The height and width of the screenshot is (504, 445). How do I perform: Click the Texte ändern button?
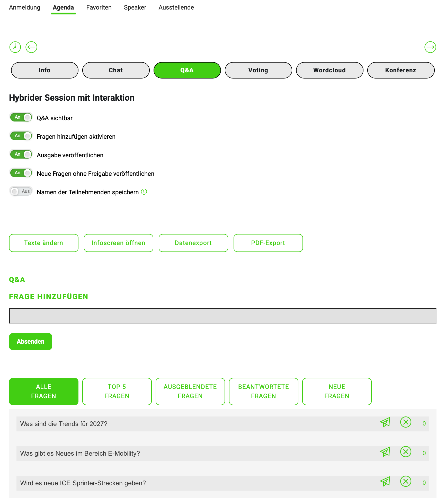(44, 243)
